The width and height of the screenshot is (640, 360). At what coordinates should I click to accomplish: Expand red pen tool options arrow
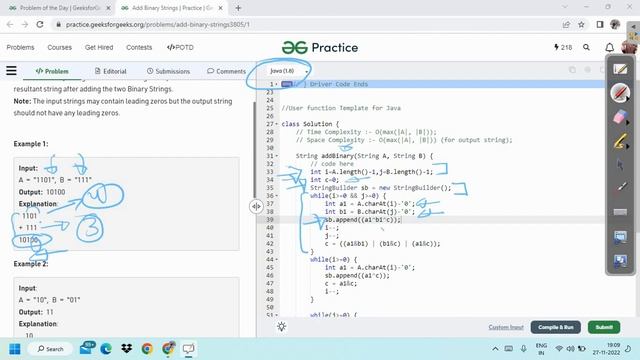coord(627,99)
